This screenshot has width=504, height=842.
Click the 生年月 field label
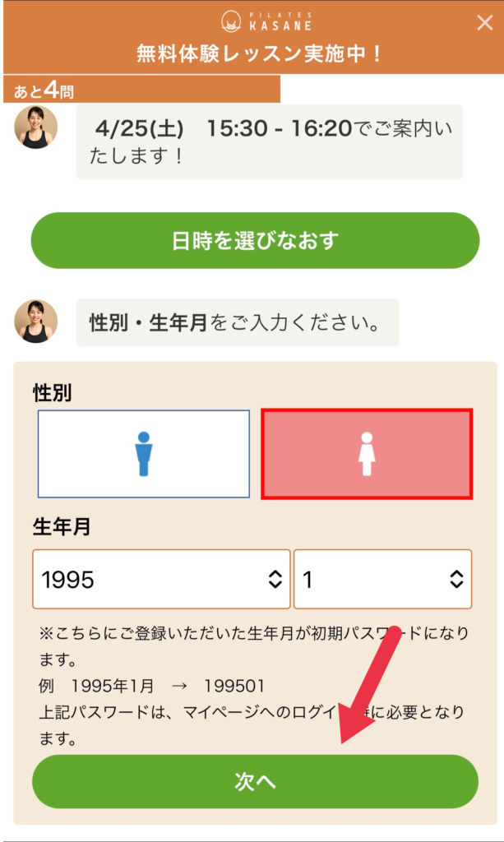pyautogui.click(x=62, y=527)
